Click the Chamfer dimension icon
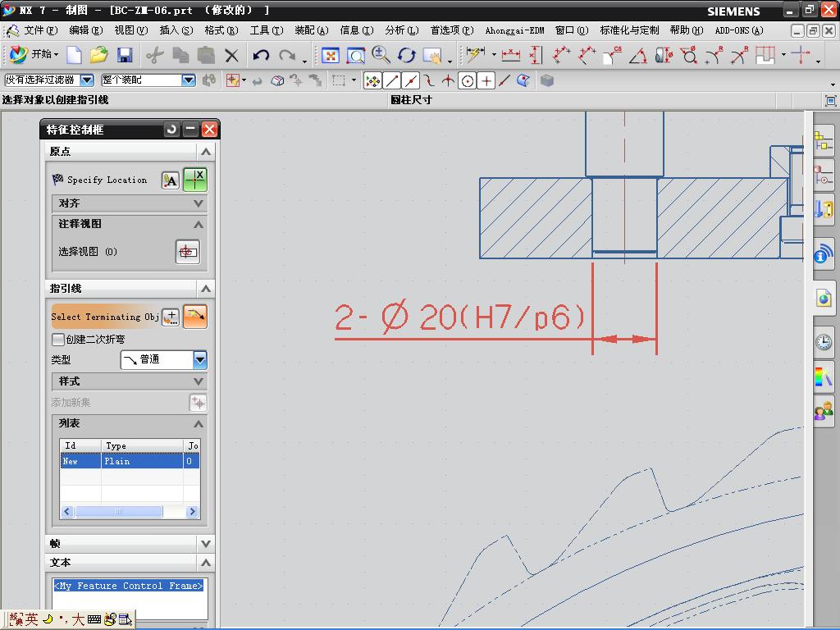Screen dimensions: 840x630 point(613,55)
